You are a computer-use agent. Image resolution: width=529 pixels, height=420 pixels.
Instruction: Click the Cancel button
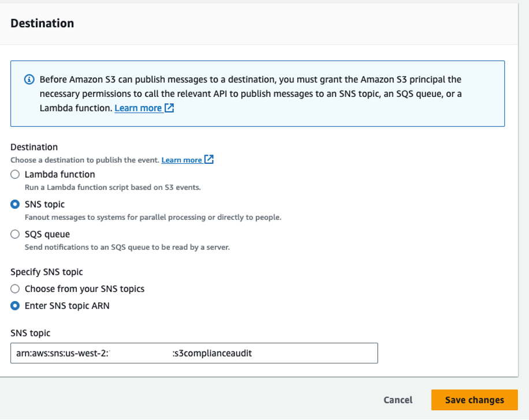tap(397, 399)
